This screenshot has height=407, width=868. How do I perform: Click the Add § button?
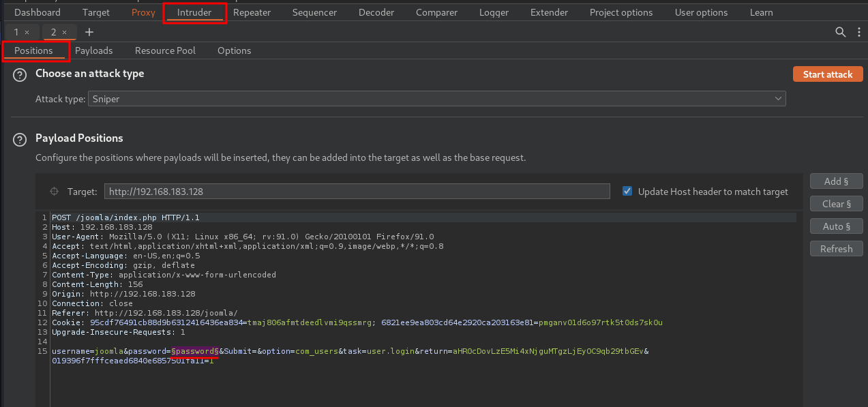click(x=837, y=181)
